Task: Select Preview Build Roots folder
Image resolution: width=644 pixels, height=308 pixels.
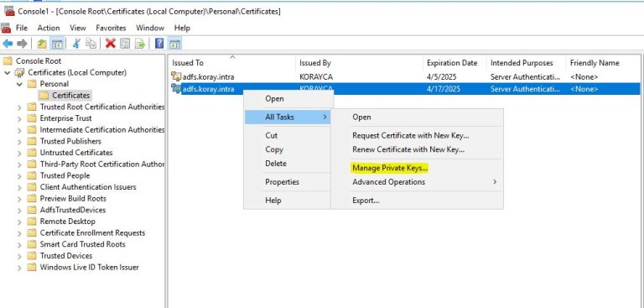Action: click(73, 199)
